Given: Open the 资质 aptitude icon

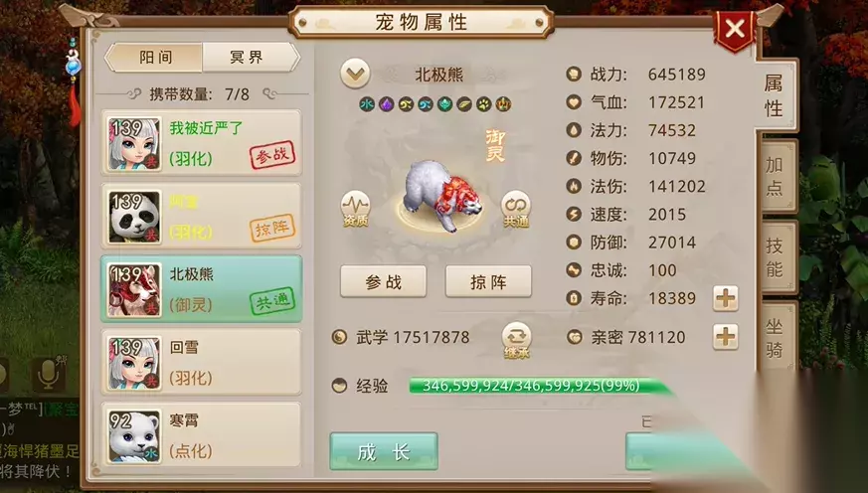Looking at the screenshot, I should (355, 209).
